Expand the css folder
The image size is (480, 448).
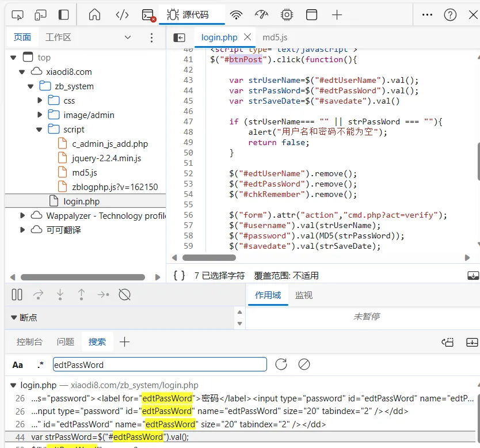[x=40, y=101]
